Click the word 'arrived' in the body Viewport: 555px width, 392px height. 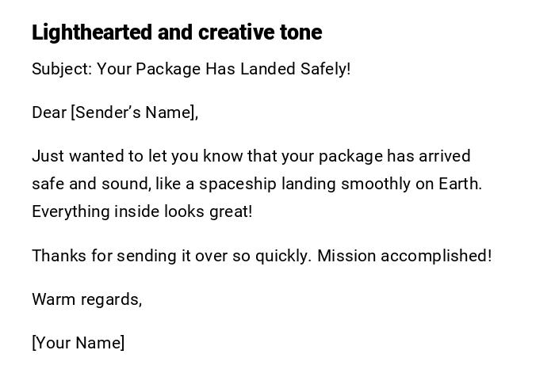pyautogui.click(x=444, y=156)
